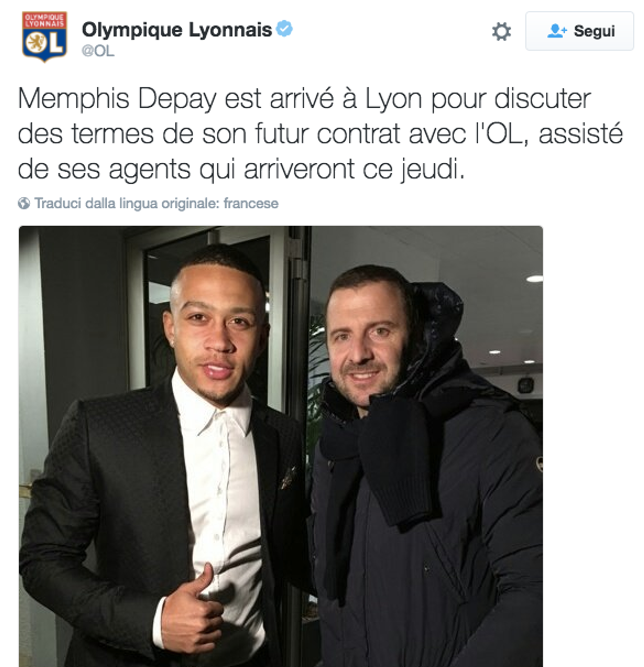The image size is (644, 667).
Task: Click the tweet line ending with jeudi
Action: [241, 169]
